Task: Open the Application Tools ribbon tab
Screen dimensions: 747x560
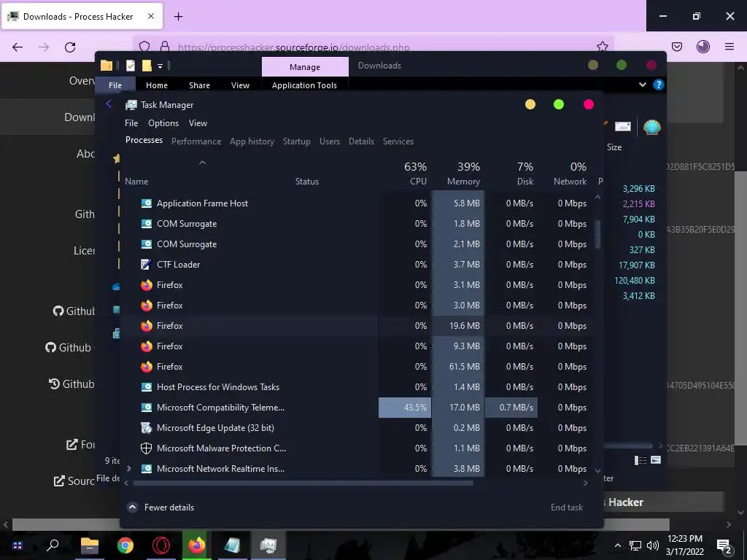Action: click(x=304, y=85)
